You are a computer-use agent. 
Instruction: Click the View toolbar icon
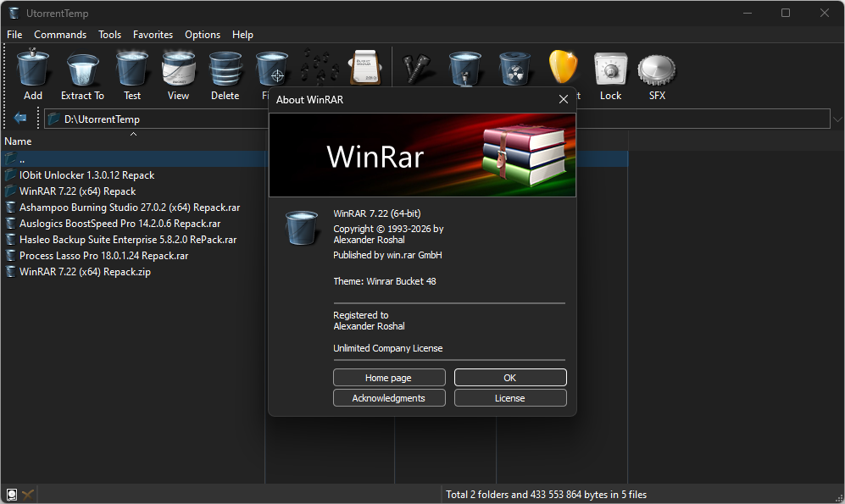[x=178, y=68]
